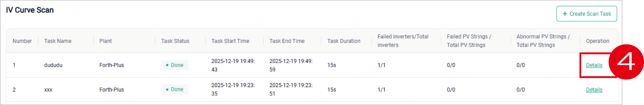Click the Number column header

tap(22, 41)
